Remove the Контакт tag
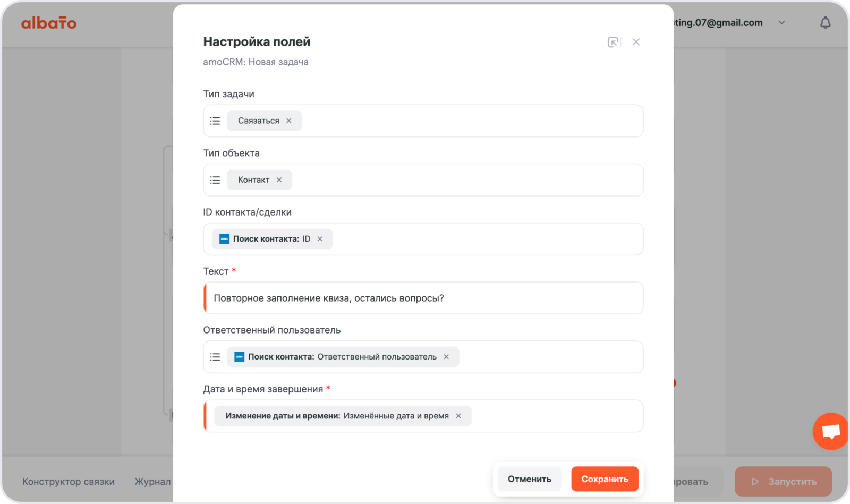850x504 pixels. (x=279, y=180)
